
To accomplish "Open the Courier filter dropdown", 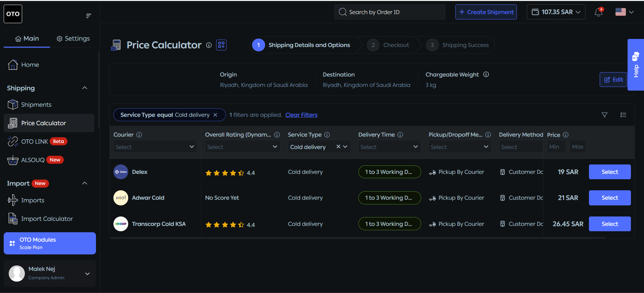I will (155, 147).
